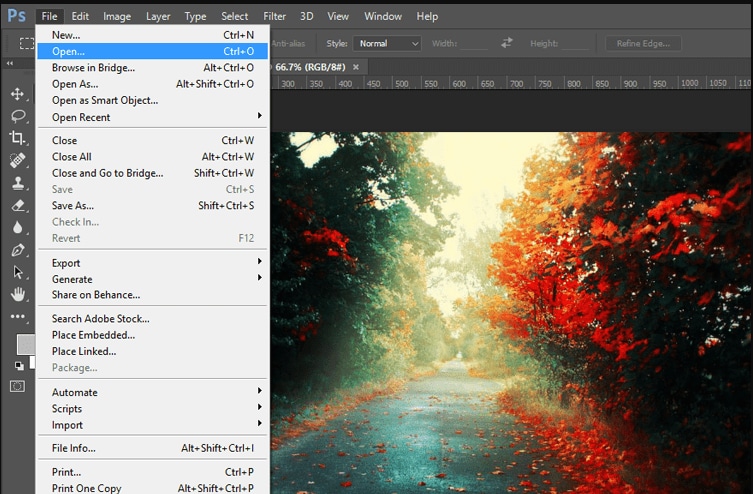
Task: Select the Eraser tool
Action: (x=18, y=205)
